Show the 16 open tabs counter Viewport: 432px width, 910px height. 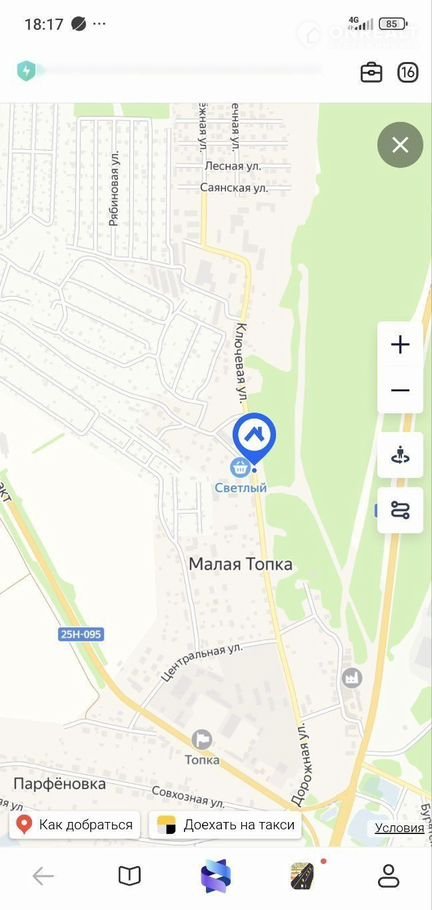[408, 73]
